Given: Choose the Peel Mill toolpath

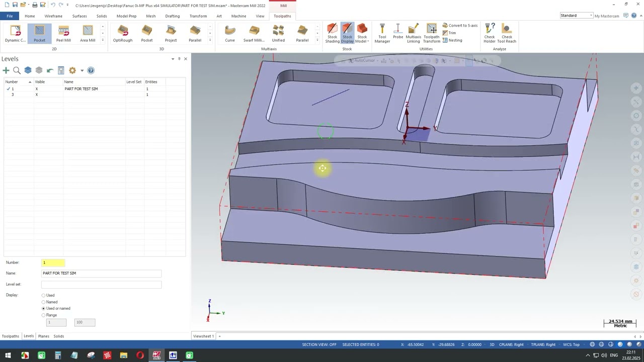Looking at the screenshot, I should coord(63,33).
